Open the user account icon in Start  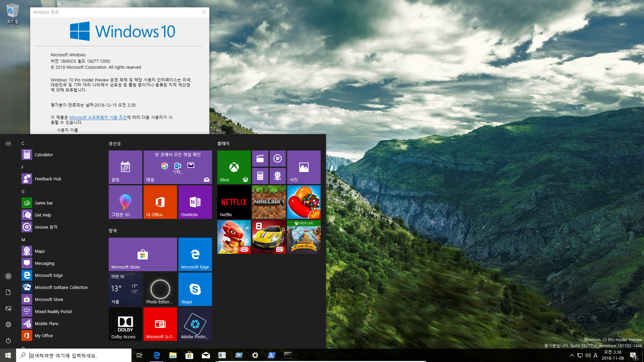click(x=8, y=276)
